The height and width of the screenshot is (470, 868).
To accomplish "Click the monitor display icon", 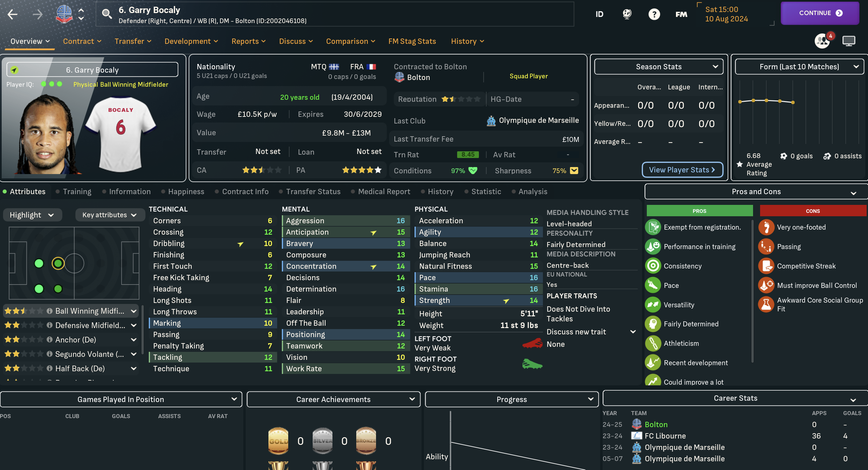I will click(849, 41).
